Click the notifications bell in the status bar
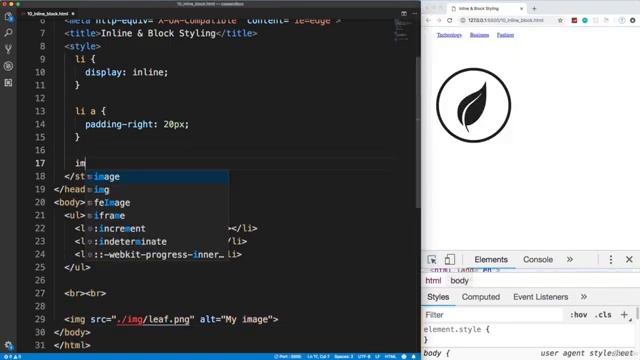Image resolution: width=640 pixels, height=360 pixels. point(413,357)
